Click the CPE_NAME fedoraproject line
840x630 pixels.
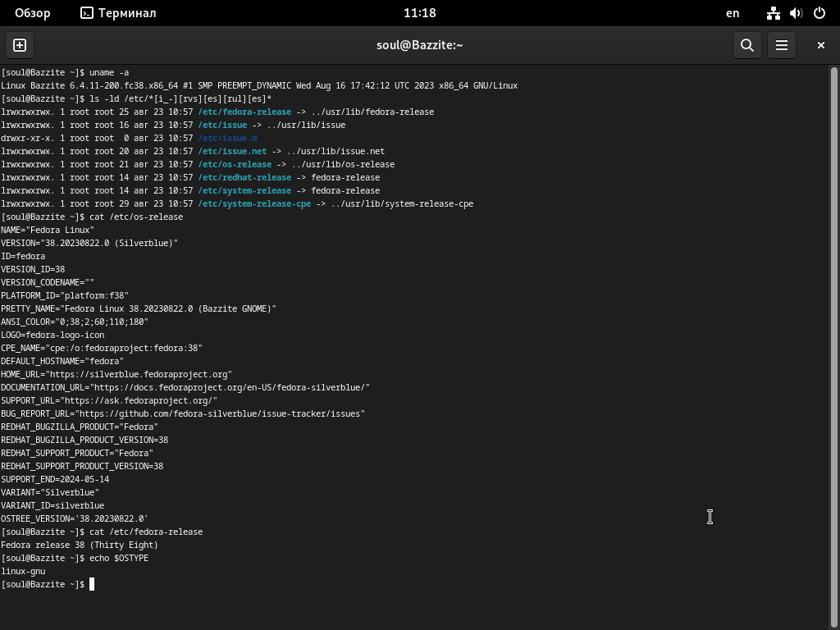[102, 348]
